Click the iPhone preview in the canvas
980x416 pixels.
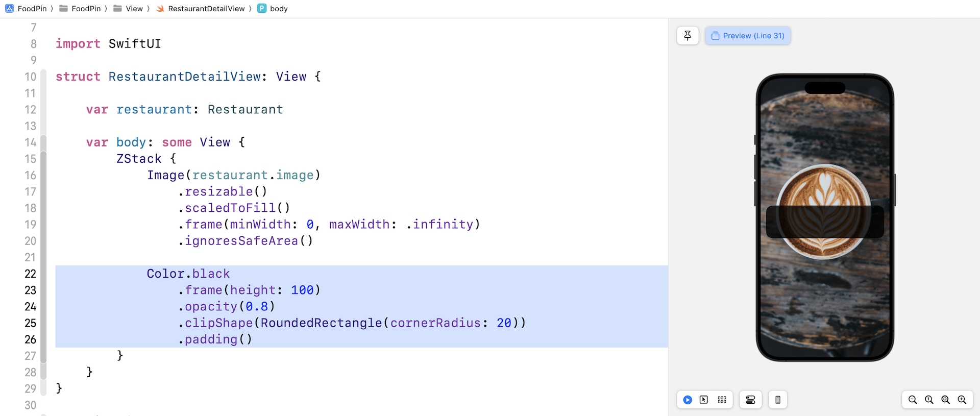[824, 217]
